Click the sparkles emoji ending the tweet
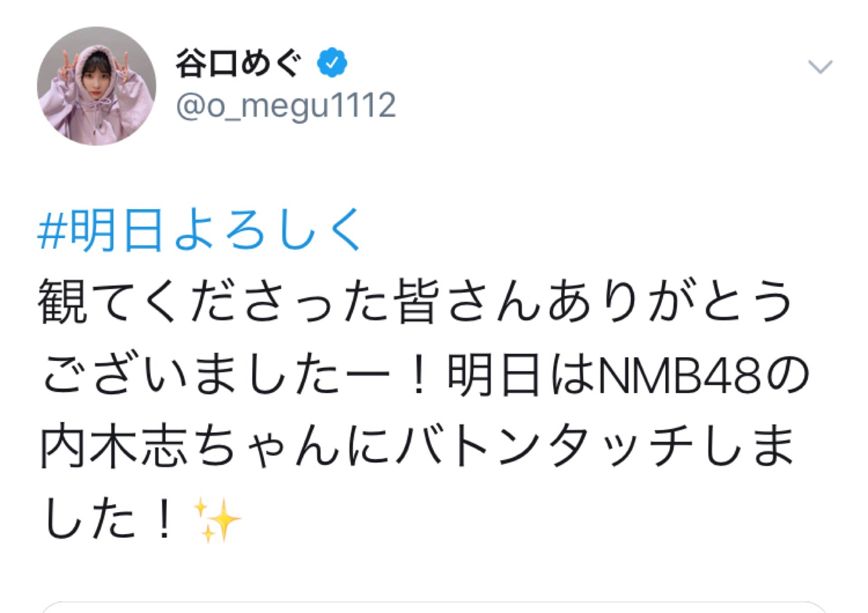The width and height of the screenshot is (868, 613). coord(217,519)
